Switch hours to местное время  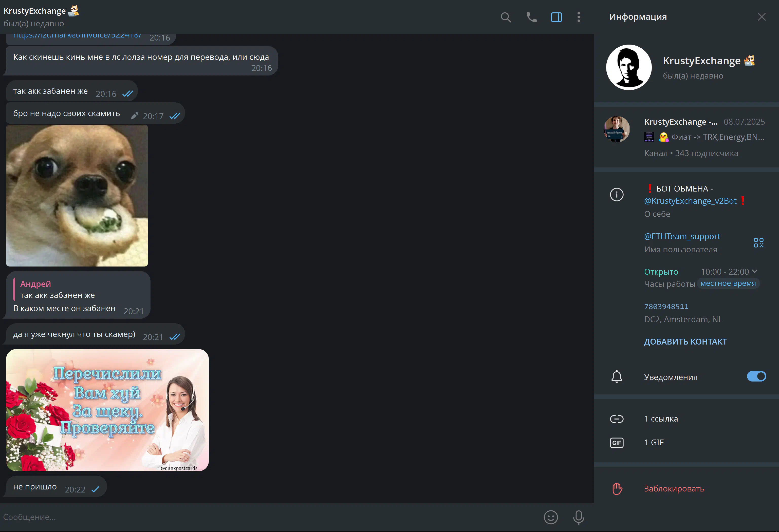[728, 283]
